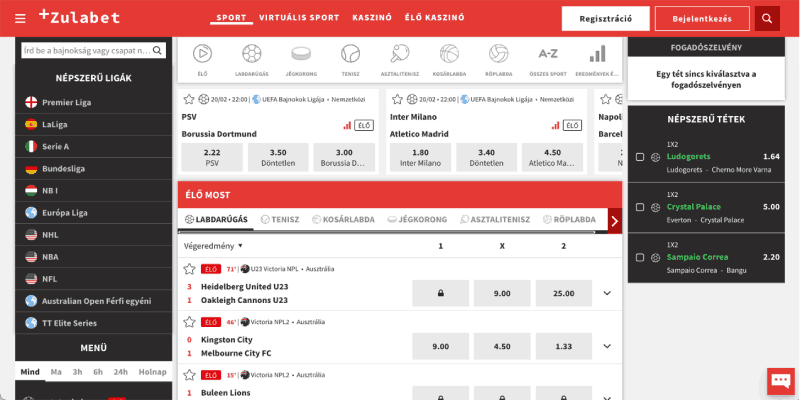This screenshot has height=400, width=800.
Task: Click the Regisztráció button
Action: click(606, 19)
